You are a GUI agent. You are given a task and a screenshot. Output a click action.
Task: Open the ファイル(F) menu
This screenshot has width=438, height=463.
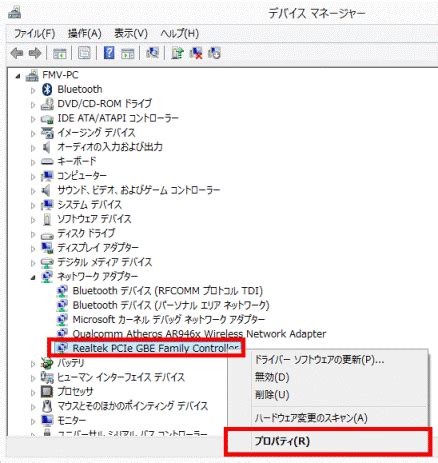34,33
